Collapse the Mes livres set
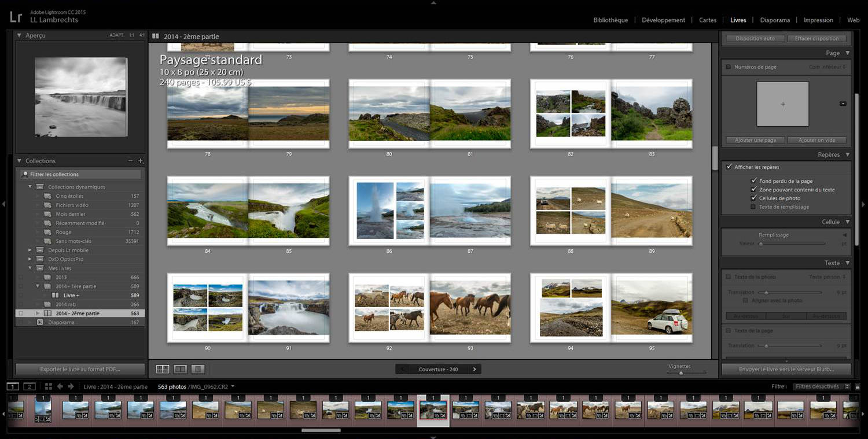The height and width of the screenshot is (439, 868). 30,268
